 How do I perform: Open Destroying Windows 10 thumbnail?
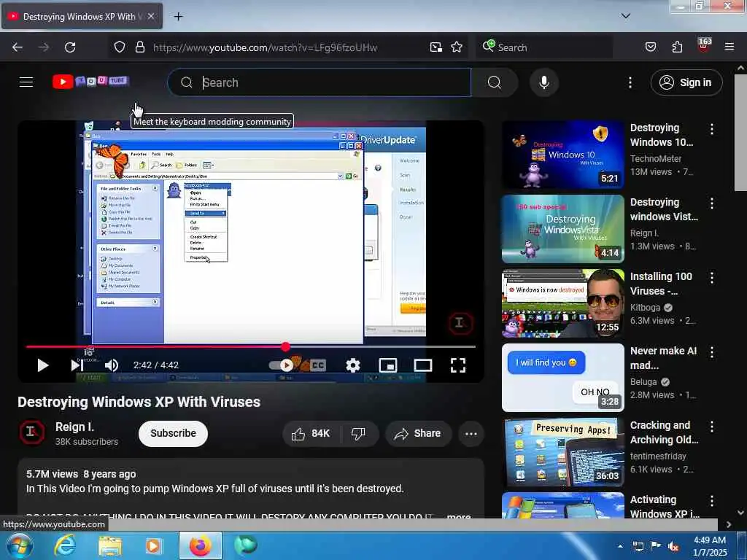(562, 155)
